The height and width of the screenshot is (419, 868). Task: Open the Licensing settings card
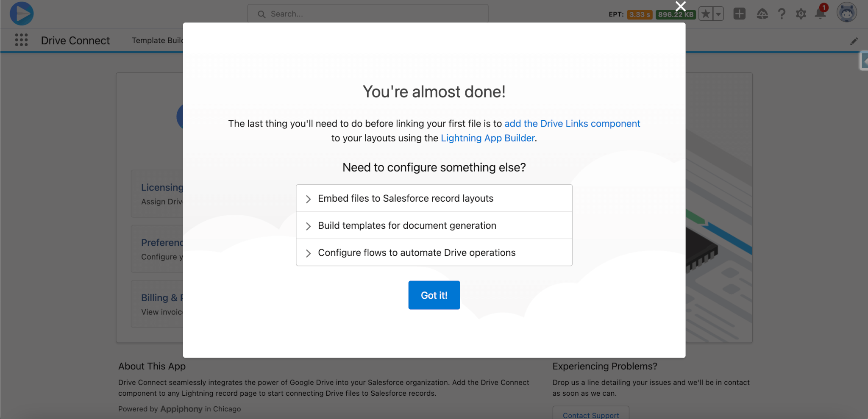[157, 194]
